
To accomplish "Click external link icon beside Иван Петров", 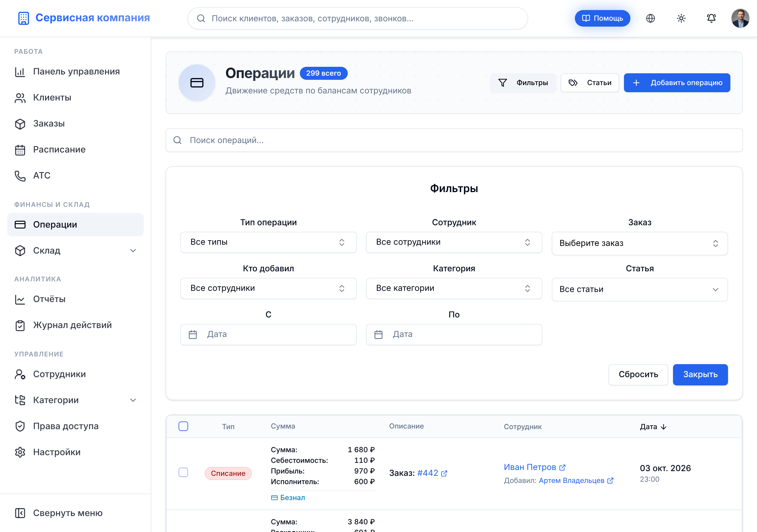I will tap(562, 467).
